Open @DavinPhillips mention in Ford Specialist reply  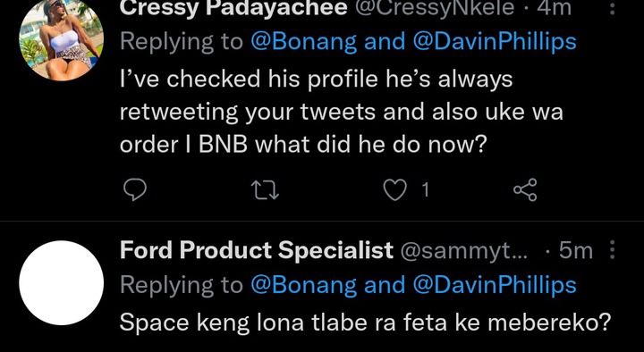[495, 285]
